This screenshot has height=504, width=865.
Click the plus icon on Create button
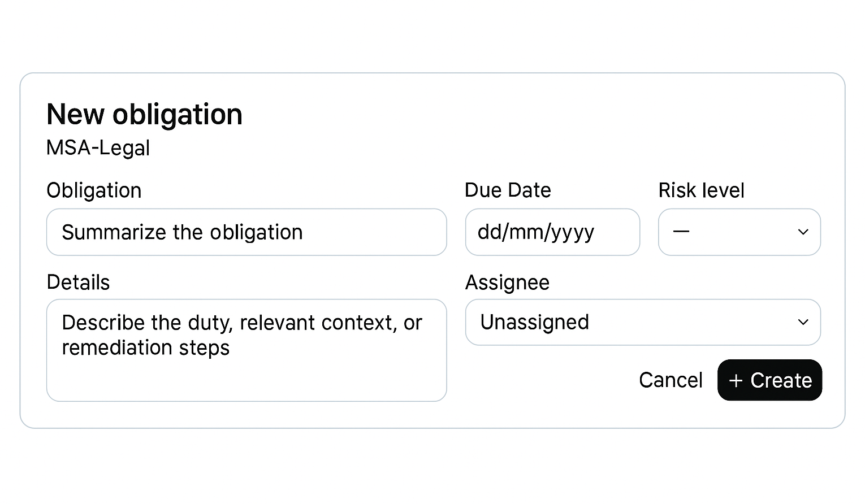coord(736,381)
